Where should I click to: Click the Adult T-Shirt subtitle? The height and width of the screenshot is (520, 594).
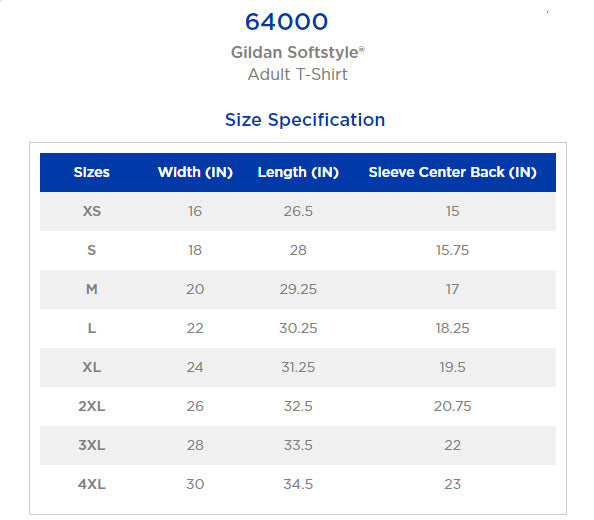(298, 74)
